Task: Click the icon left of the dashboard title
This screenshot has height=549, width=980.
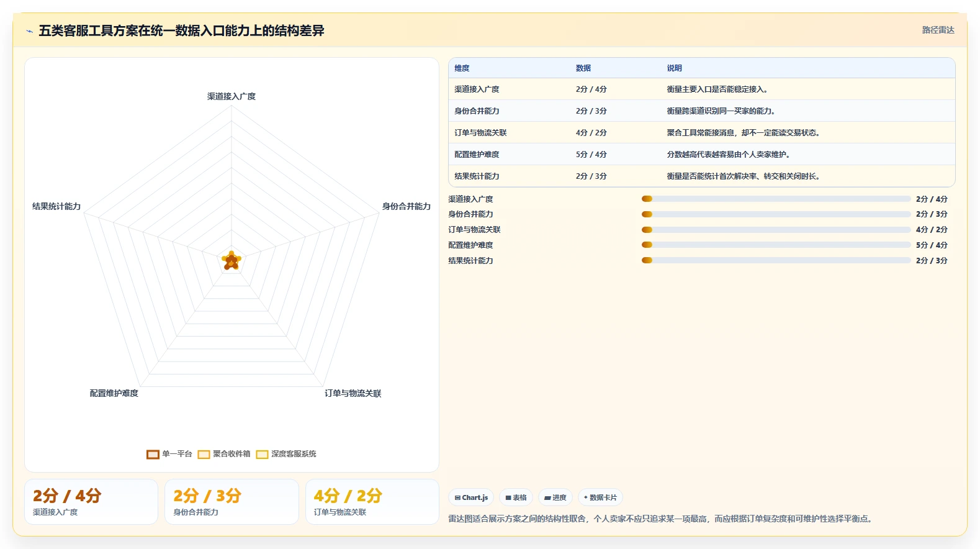Action: 29,31
